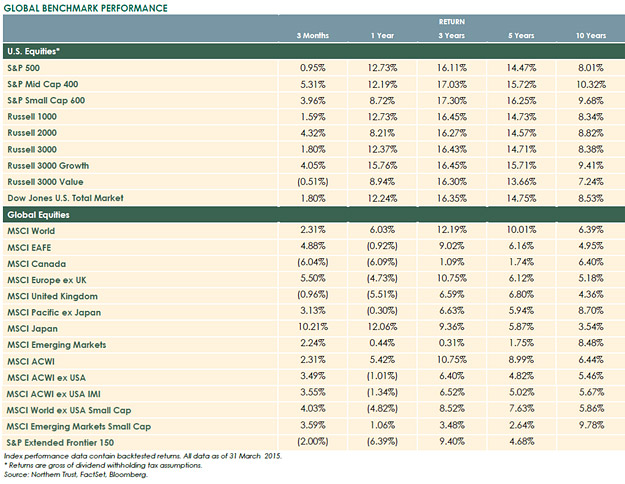Select the Source: Northern Trust, FactSet, Bloomberg line
The height and width of the screenshot is (484, 625).
76,474
